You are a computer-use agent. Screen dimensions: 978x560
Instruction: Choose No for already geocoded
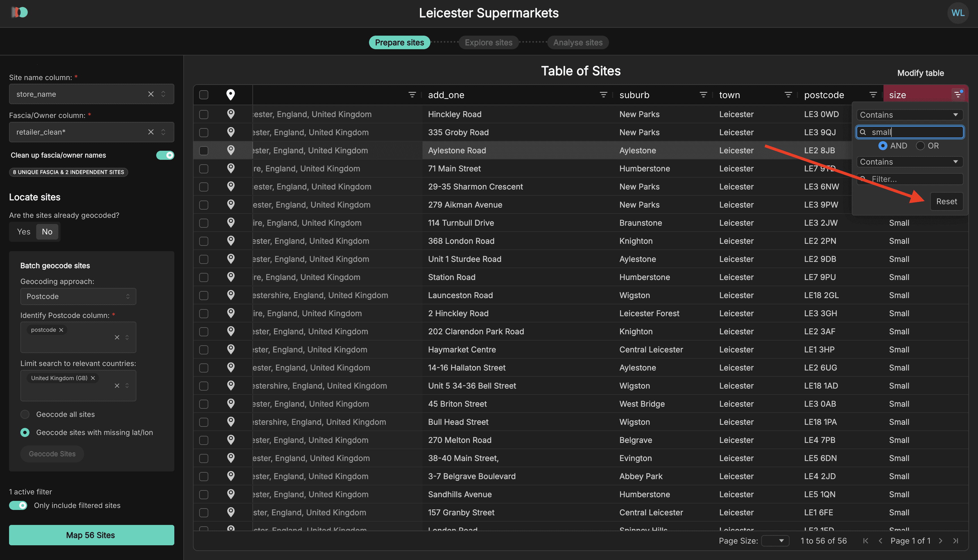(x=47, y=232)
